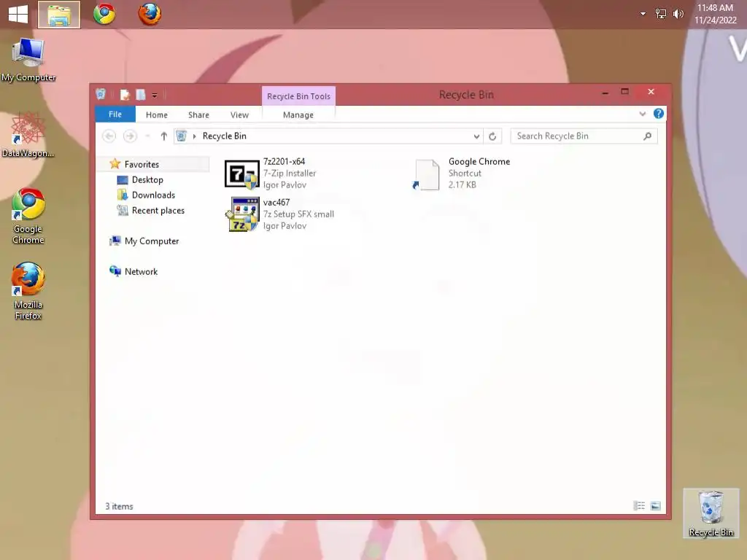This screenshot has height=560, width=747.
Task: Switch to the large icons view layout
Action: (656, 506)
